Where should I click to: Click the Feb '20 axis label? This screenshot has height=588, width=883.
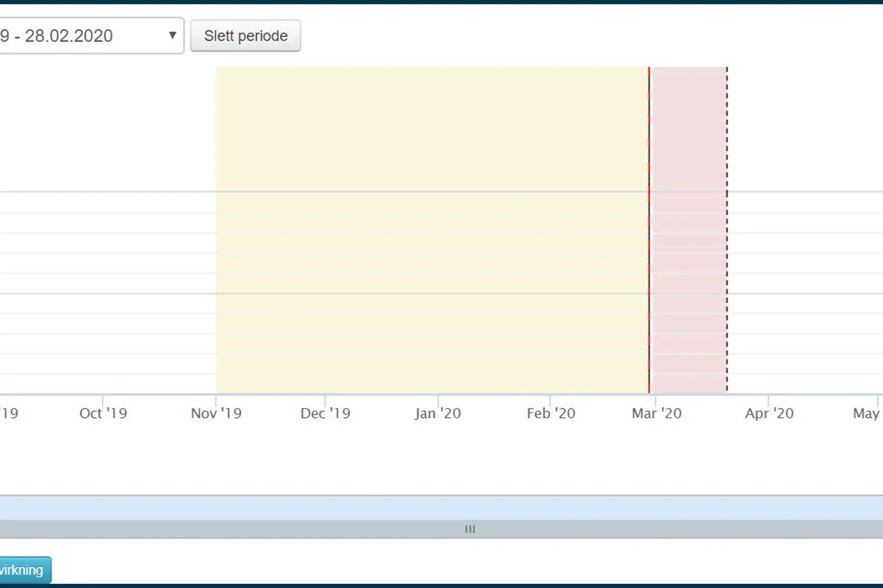[550, 413]
